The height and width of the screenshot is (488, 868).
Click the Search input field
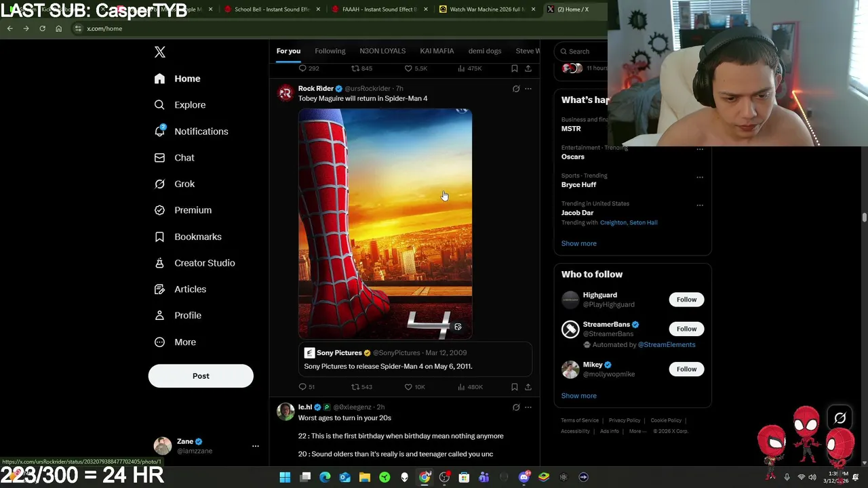(x=581, y=52)
